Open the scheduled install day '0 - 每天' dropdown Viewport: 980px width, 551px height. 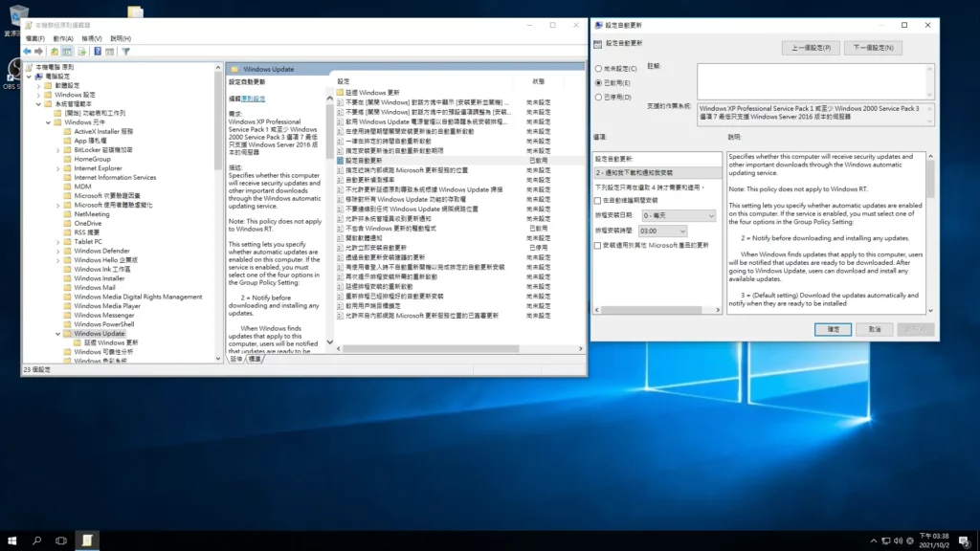click(x=679, y=215)
